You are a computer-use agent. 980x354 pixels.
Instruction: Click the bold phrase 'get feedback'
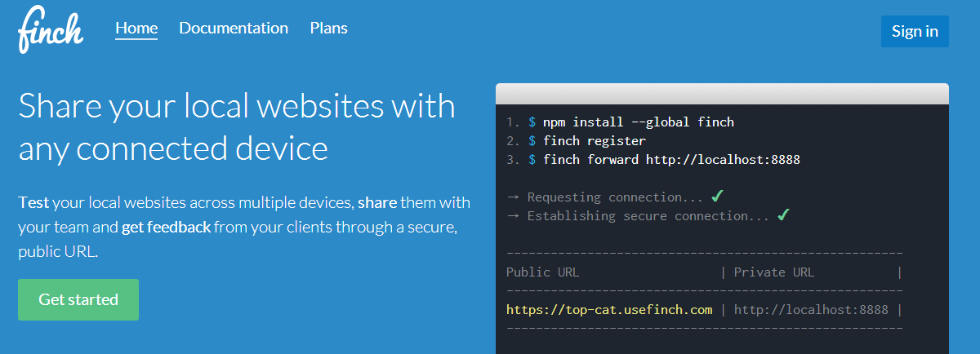[166, 227]
